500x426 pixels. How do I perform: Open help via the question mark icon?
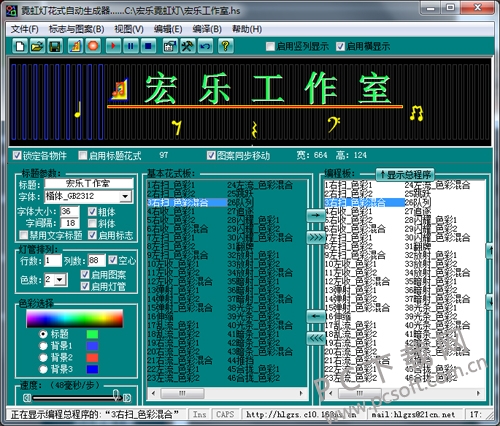coord(226,46)
